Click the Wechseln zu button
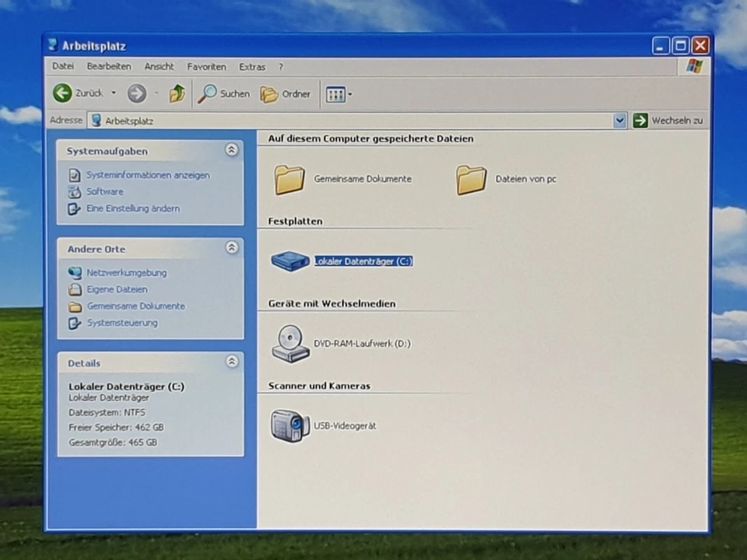747x560 pixels. pyautogui.click(x=668, y=121)
